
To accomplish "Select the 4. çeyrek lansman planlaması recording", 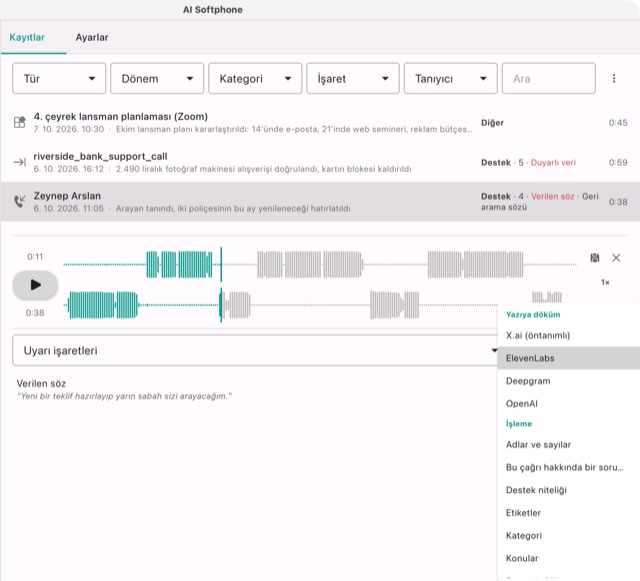I will tap(320, 122).
